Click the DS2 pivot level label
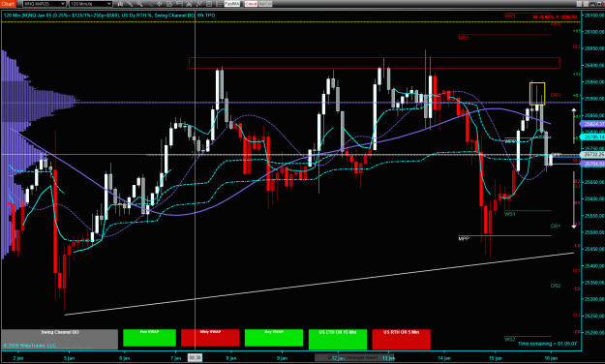Image resolution: width=605 pixels, height=364 pixels. (x=556, y=286)
